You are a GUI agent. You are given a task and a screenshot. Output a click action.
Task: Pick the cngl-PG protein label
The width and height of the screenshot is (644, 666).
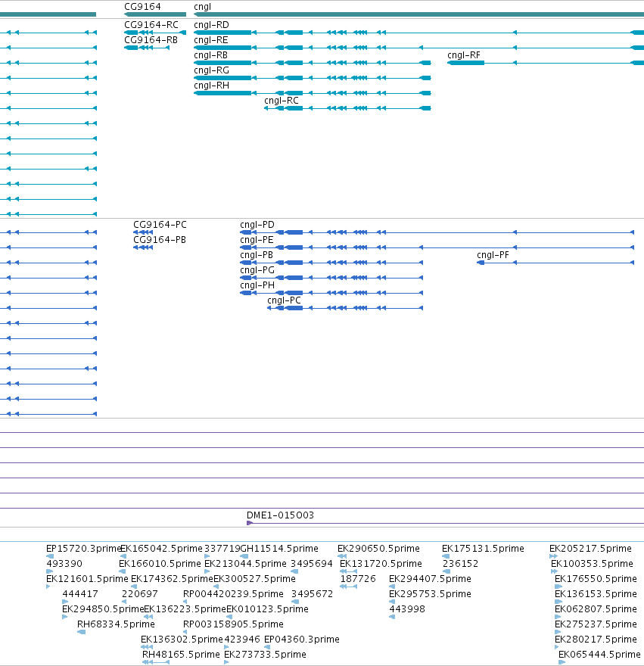257,270
